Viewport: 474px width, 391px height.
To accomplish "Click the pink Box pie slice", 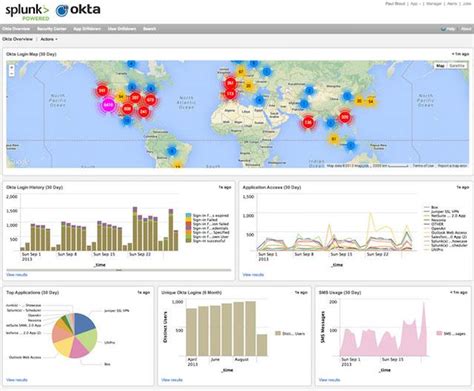I will click(79, 349).
